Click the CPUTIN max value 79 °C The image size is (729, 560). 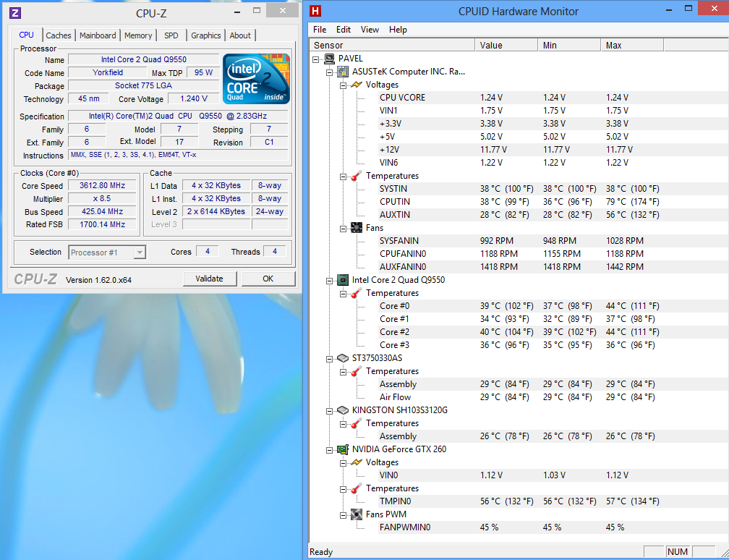click(x=632, y=202)
